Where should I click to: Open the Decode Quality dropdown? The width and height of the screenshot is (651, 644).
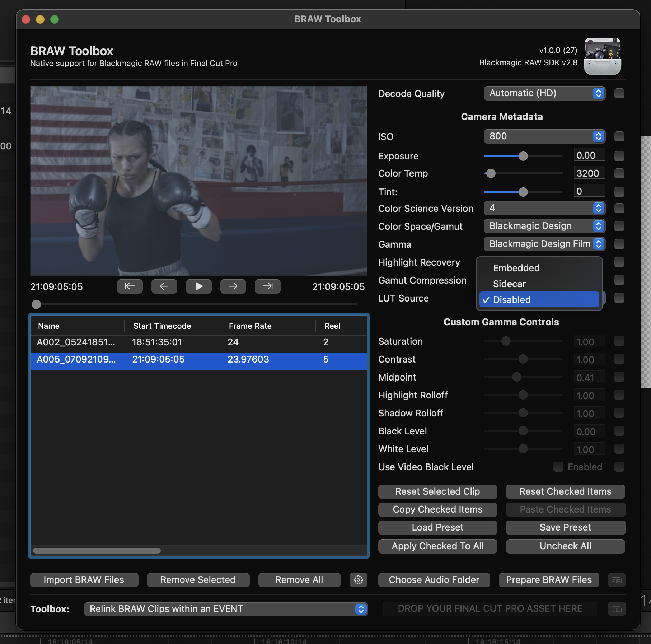[x=544, y=93]
